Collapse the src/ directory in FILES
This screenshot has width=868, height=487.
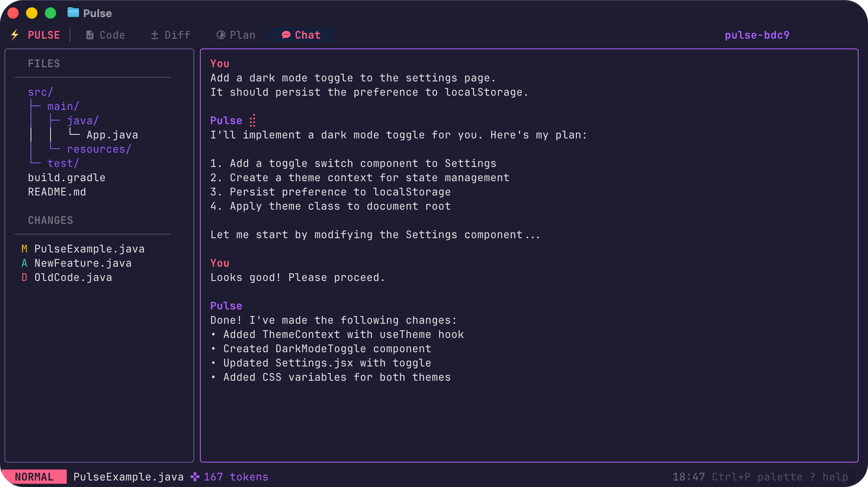click(40, 92)
